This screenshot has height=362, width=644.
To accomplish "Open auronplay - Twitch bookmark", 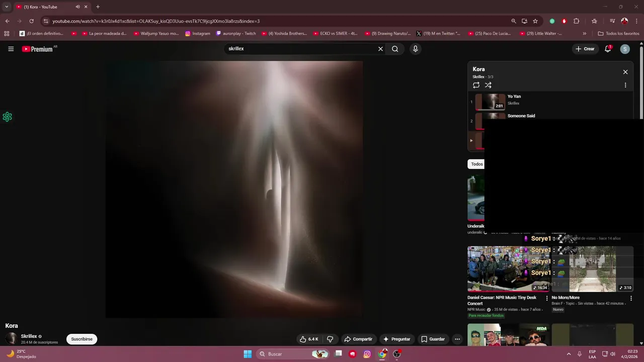I will 236,34.
